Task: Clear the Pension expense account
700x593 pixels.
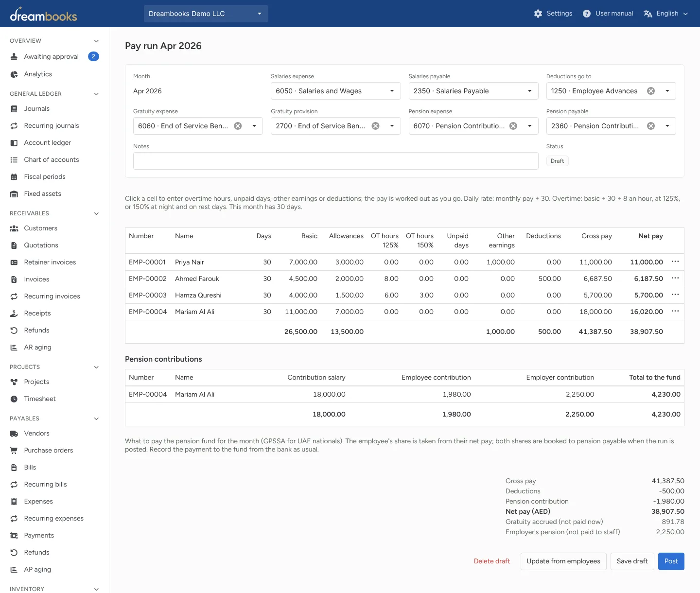Action: (x=513, y=126)
